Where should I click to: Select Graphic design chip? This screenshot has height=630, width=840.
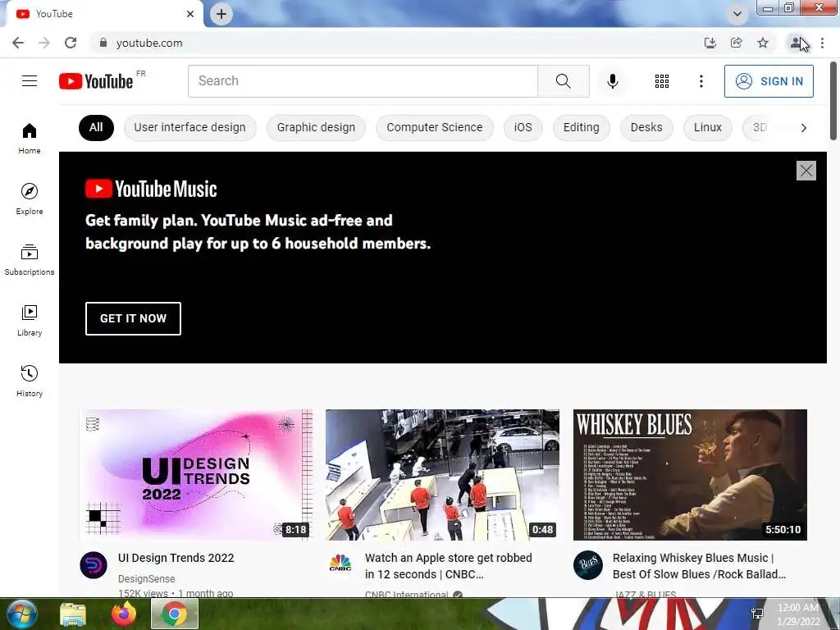click(x=316, y=127)
